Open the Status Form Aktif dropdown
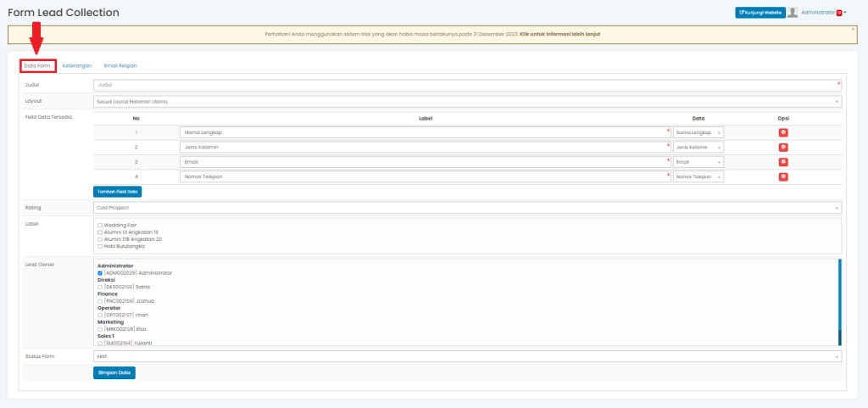 [x=467, y=356]
